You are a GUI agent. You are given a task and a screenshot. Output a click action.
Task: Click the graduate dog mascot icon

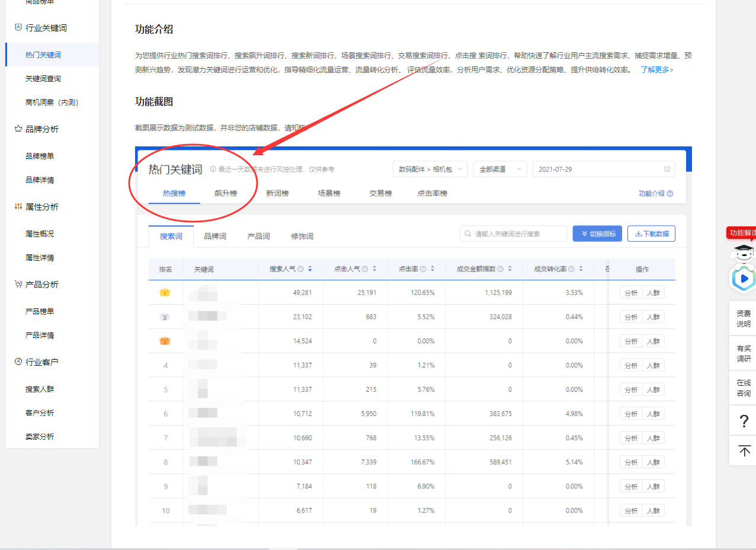point(744,253)
